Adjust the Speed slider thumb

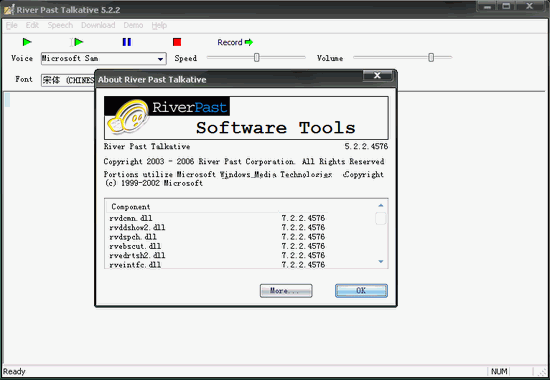click(x=256, y=58)
